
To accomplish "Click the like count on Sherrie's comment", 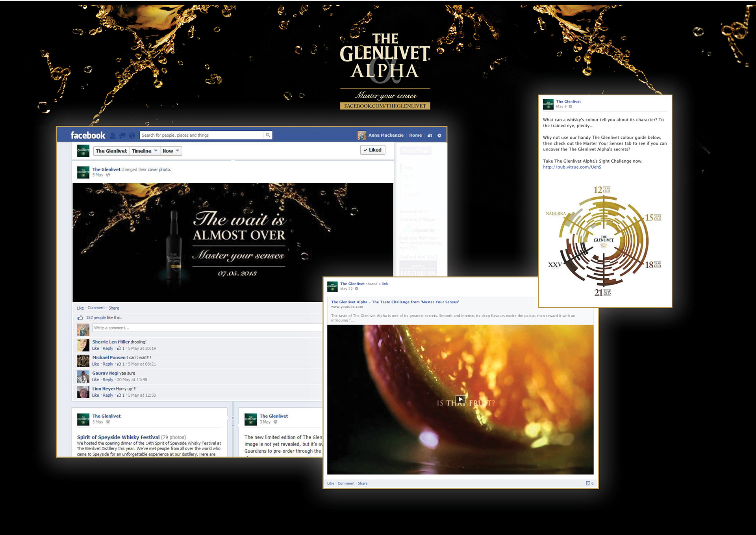I will 120,348.
